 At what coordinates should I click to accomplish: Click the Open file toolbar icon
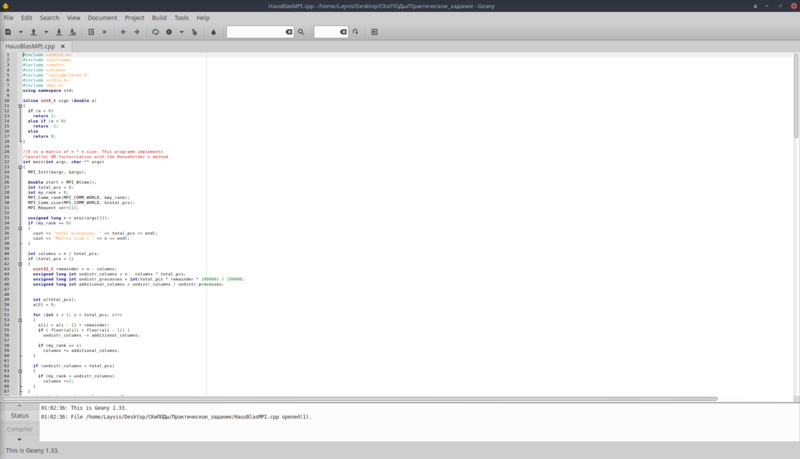[34, 32]
